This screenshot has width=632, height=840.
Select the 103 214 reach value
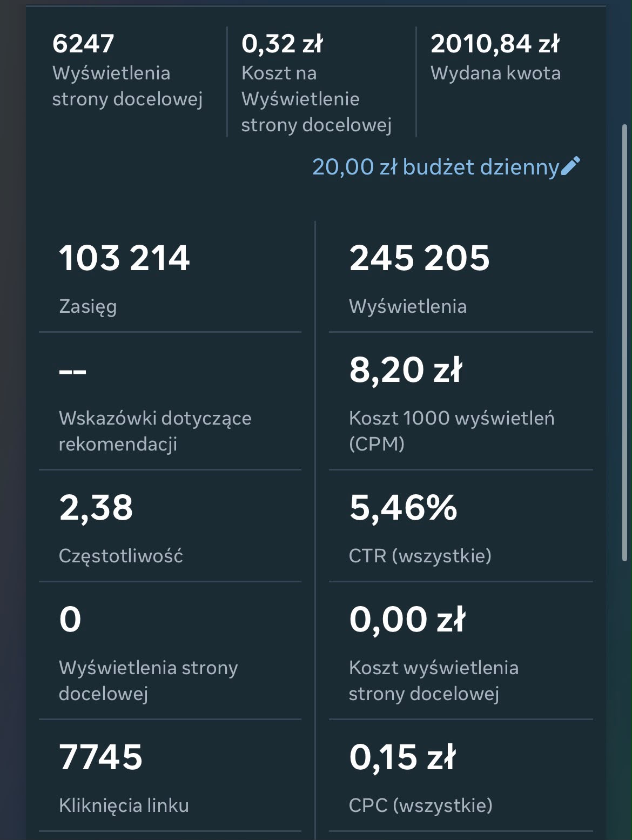(x=124, y=258)
